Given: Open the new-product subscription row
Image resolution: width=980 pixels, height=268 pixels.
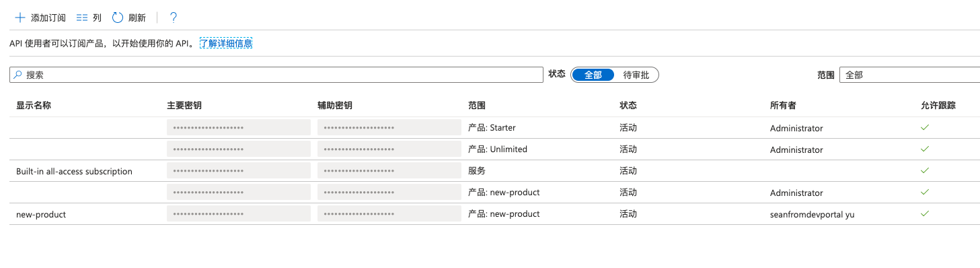Looking at the screenshot, I should click(x=490, y=214).
